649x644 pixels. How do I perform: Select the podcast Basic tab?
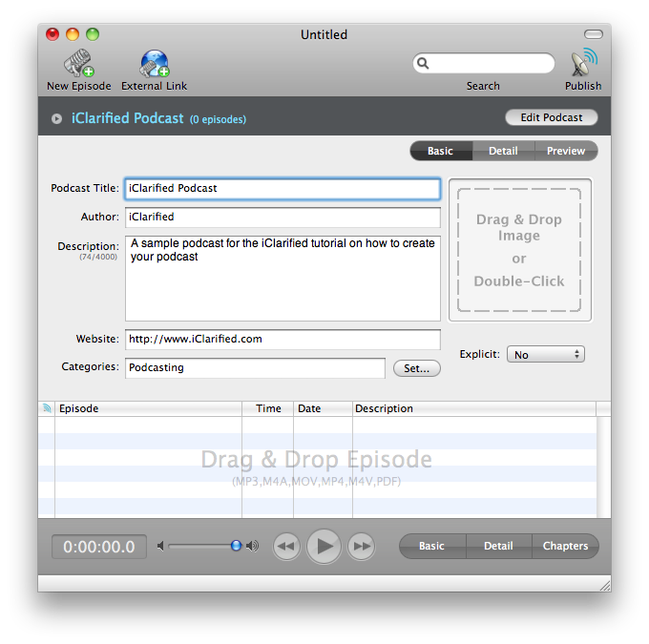(x=441, y=151)
